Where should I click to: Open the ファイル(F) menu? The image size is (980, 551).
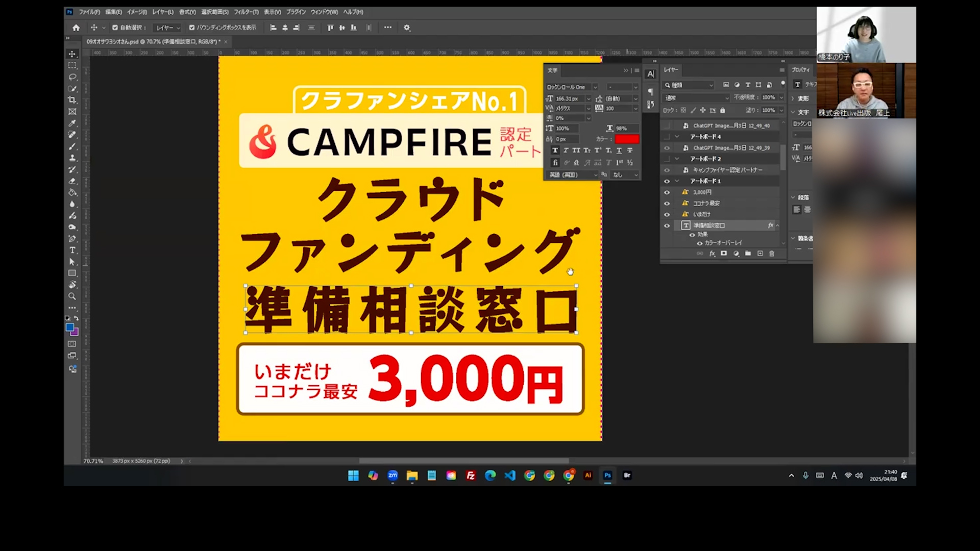pyautogui.click(x=89, y=12)
